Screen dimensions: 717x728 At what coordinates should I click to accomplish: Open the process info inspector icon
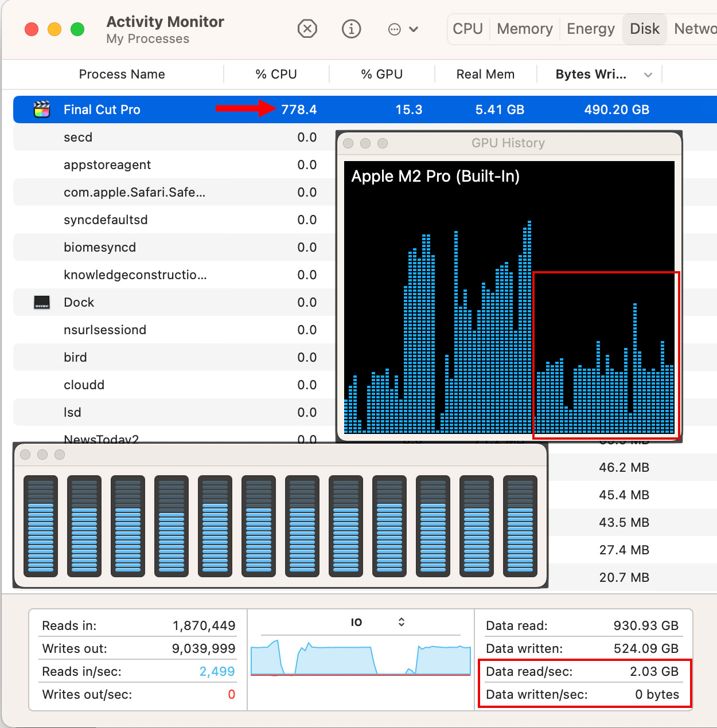pyautogui.click(x=351, y=29)
